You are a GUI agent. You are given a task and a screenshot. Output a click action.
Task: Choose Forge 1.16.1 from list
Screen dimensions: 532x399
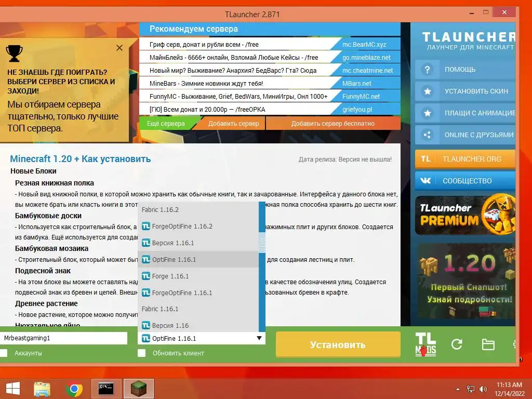(198, 276)
